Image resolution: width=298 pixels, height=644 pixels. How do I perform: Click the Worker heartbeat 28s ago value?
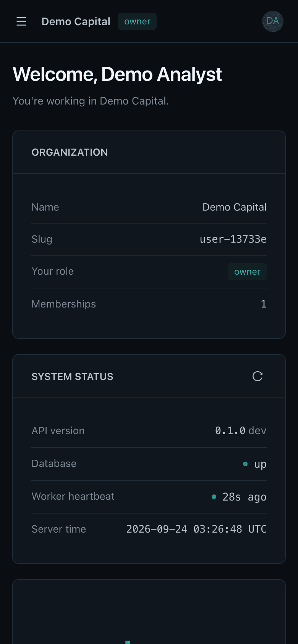(239, 497)
